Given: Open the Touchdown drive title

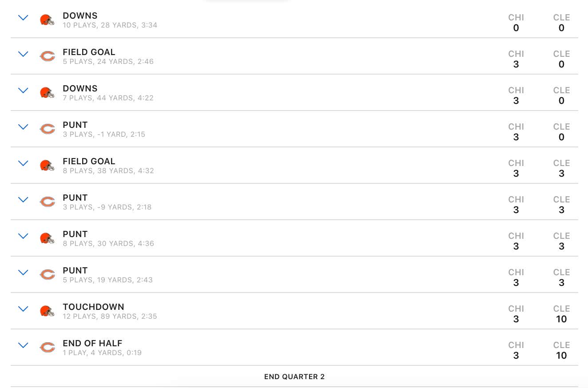Looking at the screenshot, I should 93,307.
